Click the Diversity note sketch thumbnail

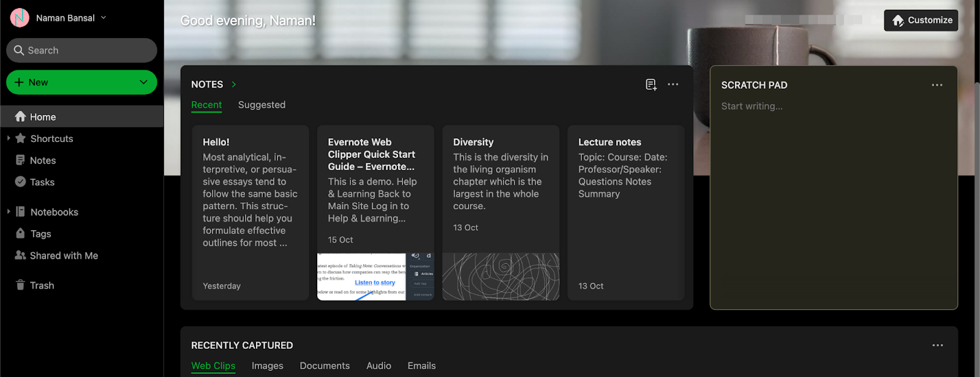click(x=501, y=277)
